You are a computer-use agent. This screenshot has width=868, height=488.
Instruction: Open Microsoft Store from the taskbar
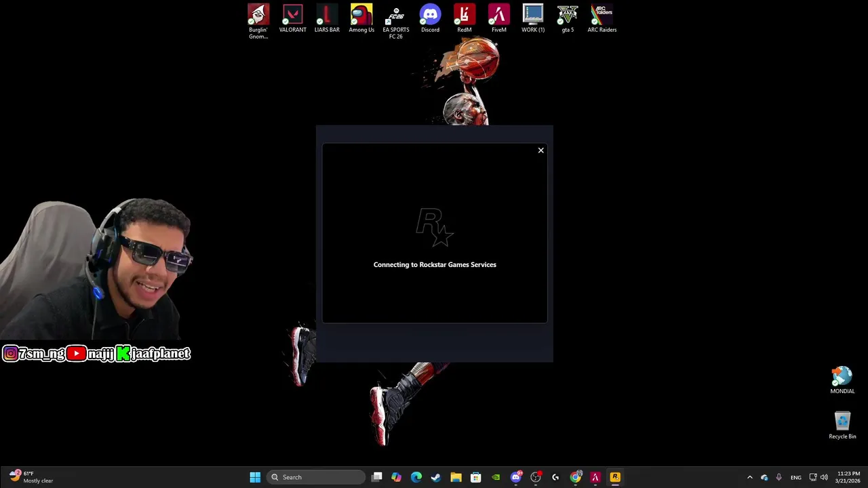pyautogui.click(x=476, y=477)
